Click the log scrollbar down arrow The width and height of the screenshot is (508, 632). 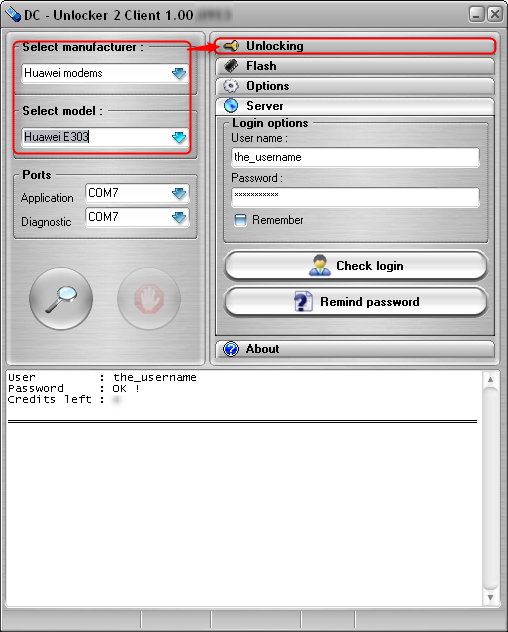(490, 597)
